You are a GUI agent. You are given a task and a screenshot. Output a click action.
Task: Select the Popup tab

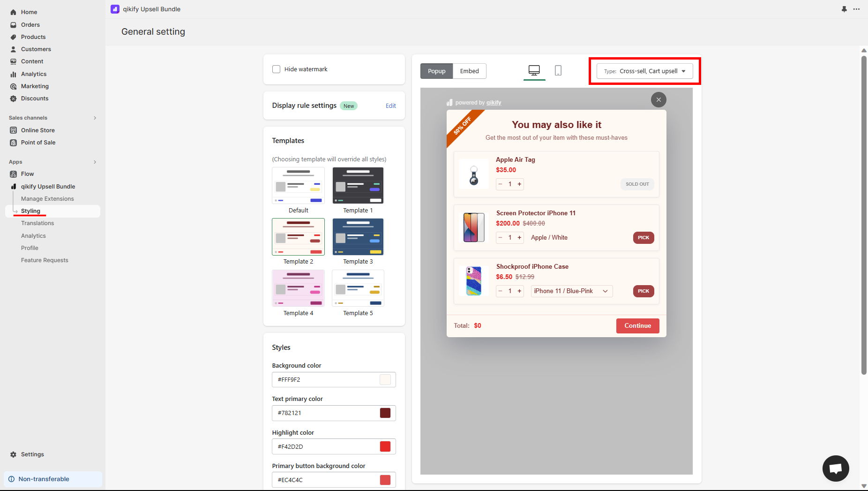436,71
